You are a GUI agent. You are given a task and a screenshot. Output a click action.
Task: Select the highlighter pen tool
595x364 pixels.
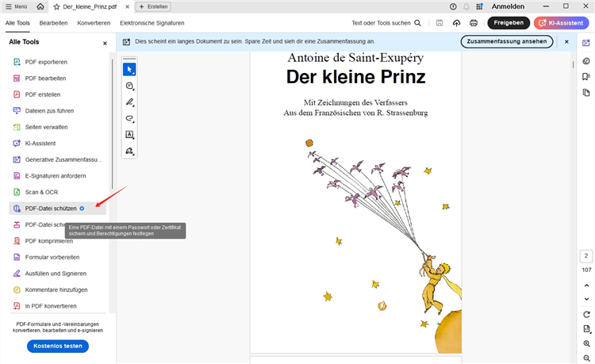[x=129, y=102]
